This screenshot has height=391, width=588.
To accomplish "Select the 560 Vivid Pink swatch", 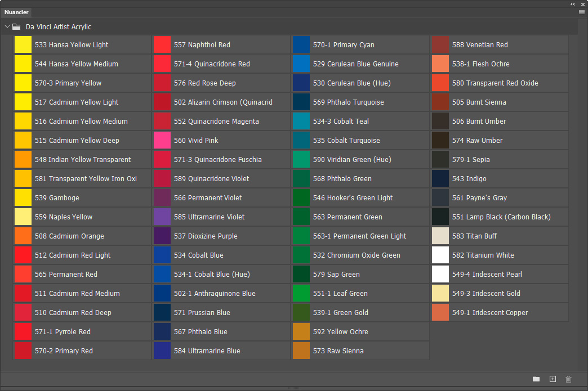I will pyautogui.click(x=221, y=141).
